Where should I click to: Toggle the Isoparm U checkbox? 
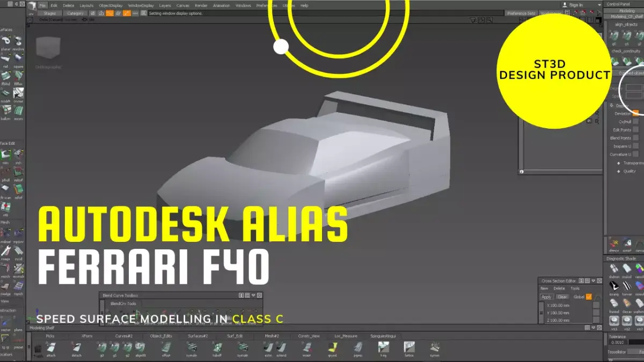(x=635, y=146)
